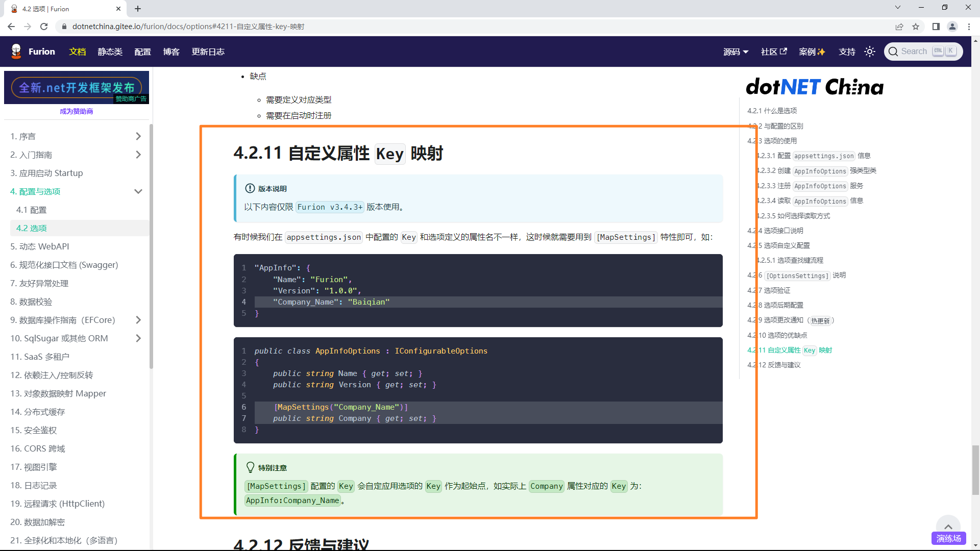Click the browser profile avatar icon
The width and height of the screenshot is (980, 551).
coord(952,27)
